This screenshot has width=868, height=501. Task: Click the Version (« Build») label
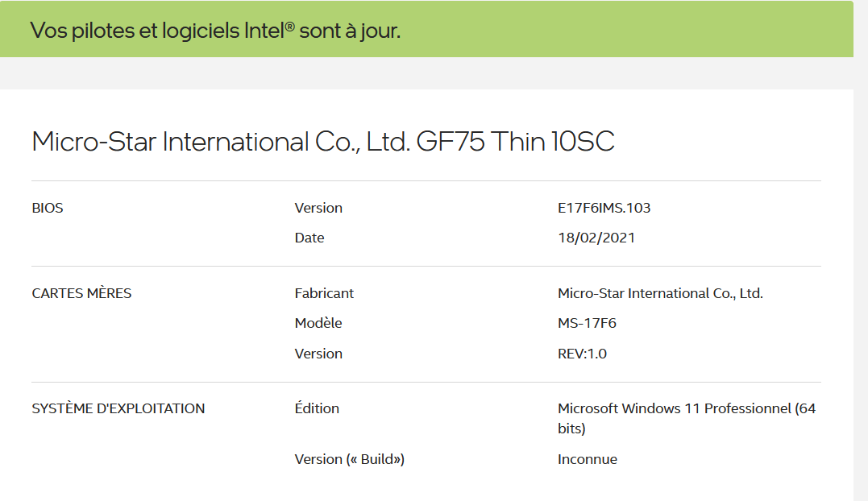[350, 459]
